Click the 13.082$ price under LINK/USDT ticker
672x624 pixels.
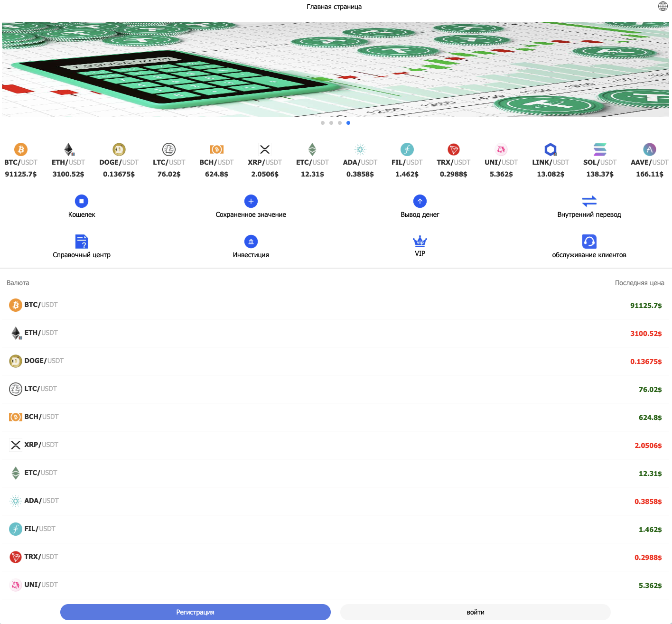tap(551, 174)
